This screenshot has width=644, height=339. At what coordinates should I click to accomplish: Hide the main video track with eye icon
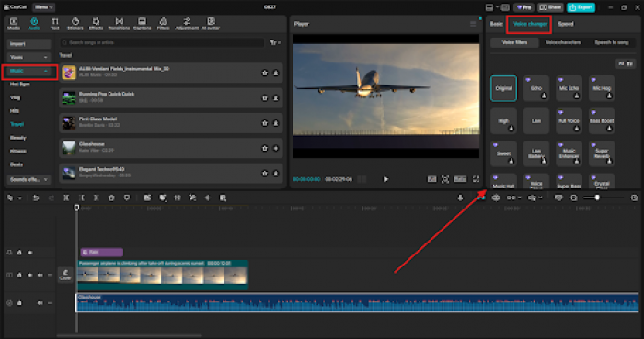[x=29, y=275]
